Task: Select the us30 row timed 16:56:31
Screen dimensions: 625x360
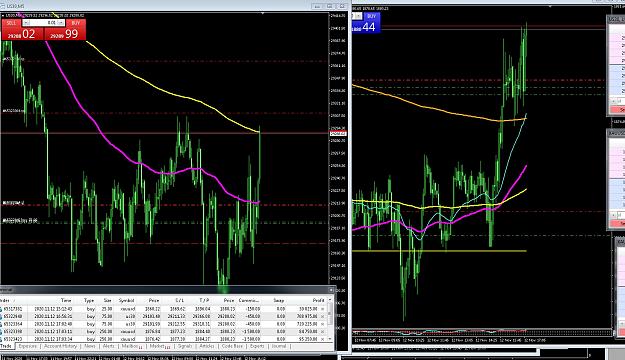Action: 163,317
